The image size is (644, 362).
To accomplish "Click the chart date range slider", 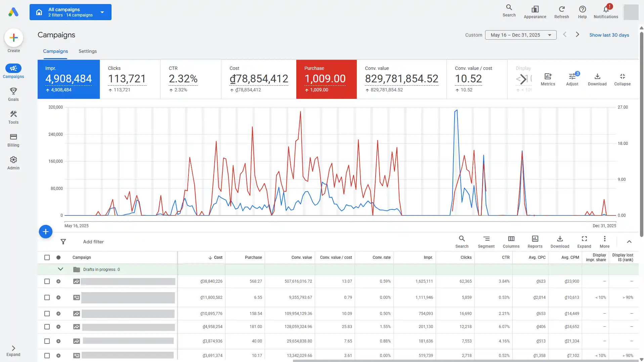I will pyautogui.click(x=340, y=222).
